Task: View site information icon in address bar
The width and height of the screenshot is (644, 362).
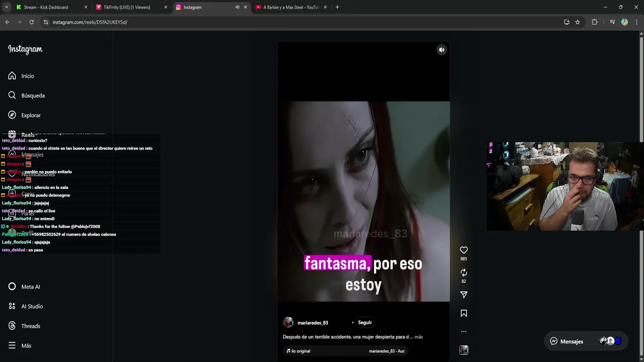Action: pos(46,22)
